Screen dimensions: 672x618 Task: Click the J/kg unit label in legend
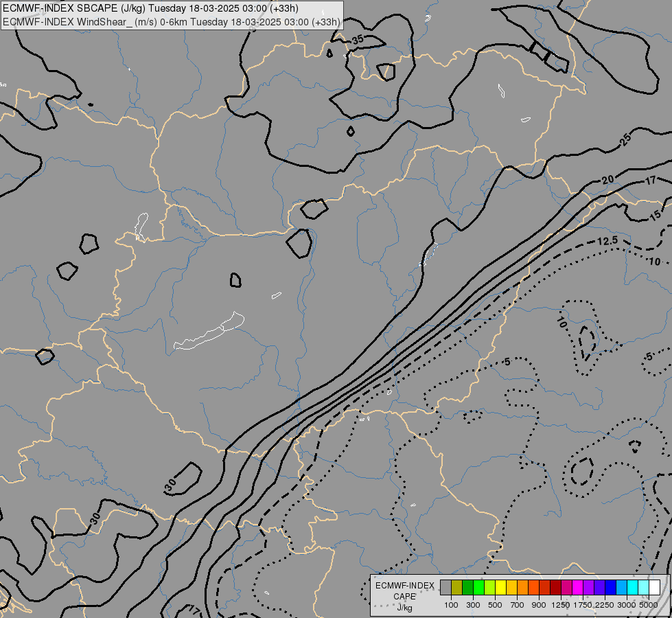coord(404,608)
